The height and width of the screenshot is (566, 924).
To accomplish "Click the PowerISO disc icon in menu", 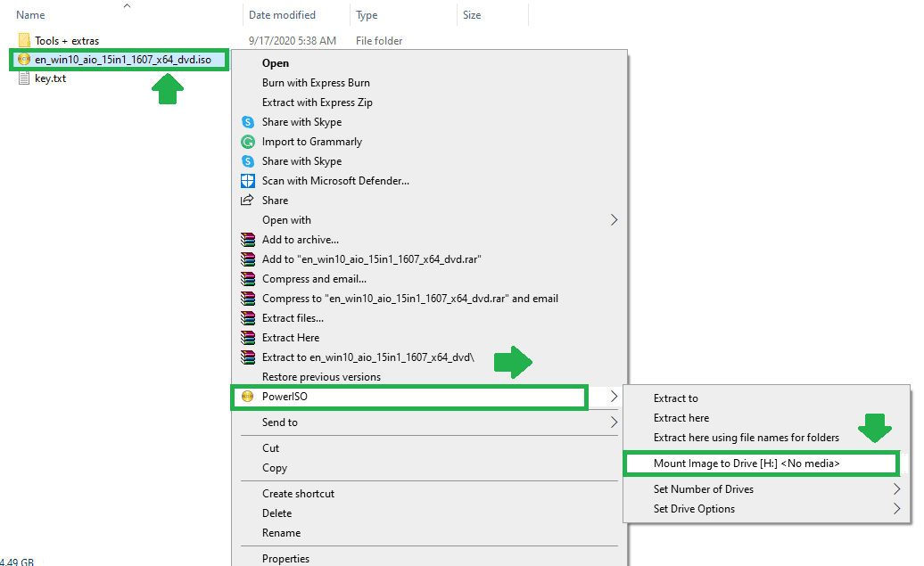I will (x=248, y=397).
